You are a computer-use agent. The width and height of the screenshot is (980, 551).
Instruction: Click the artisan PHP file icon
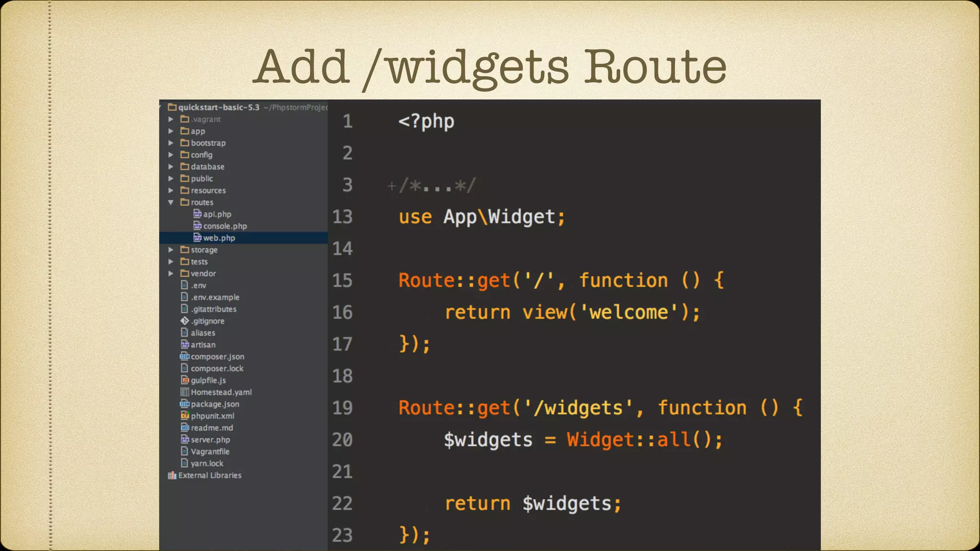pos(185,344)
